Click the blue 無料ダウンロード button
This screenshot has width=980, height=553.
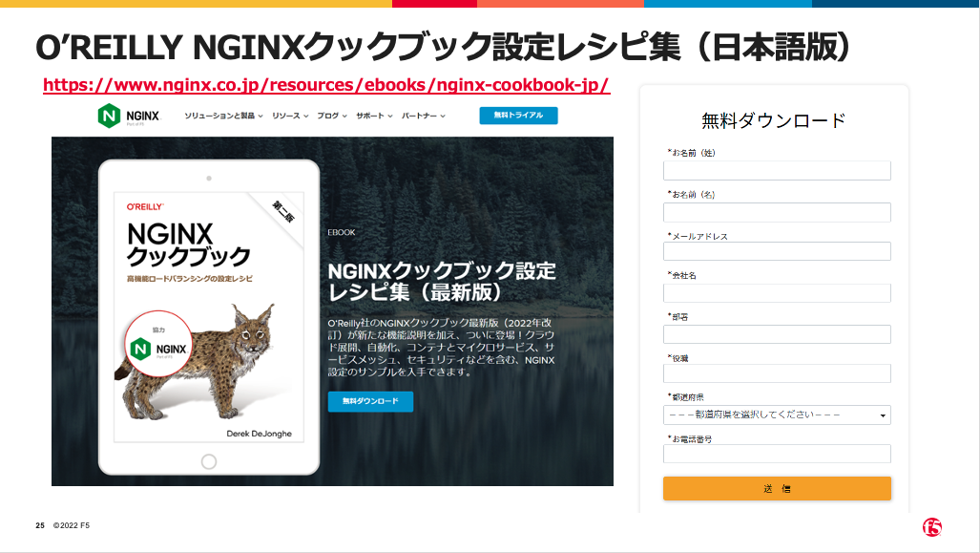click(370, 401)
